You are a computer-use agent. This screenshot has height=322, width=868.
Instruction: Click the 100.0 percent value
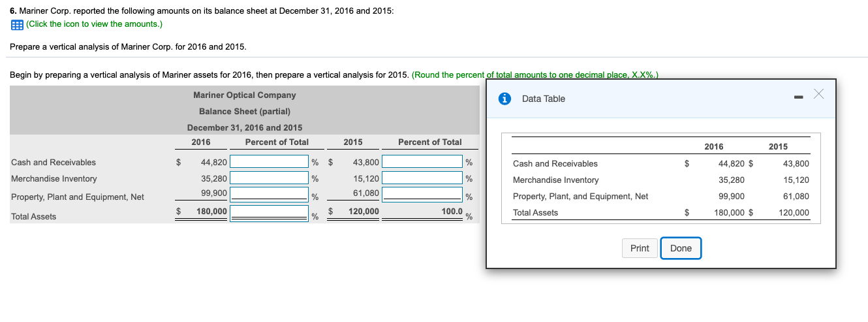coord(452,212)
